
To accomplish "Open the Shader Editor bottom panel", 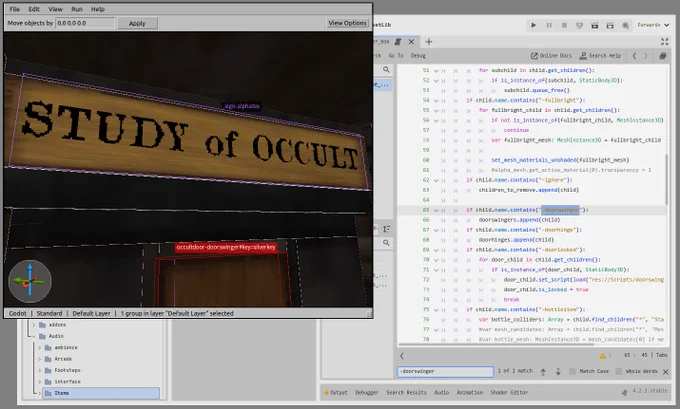I will click(x=509, y=393).
